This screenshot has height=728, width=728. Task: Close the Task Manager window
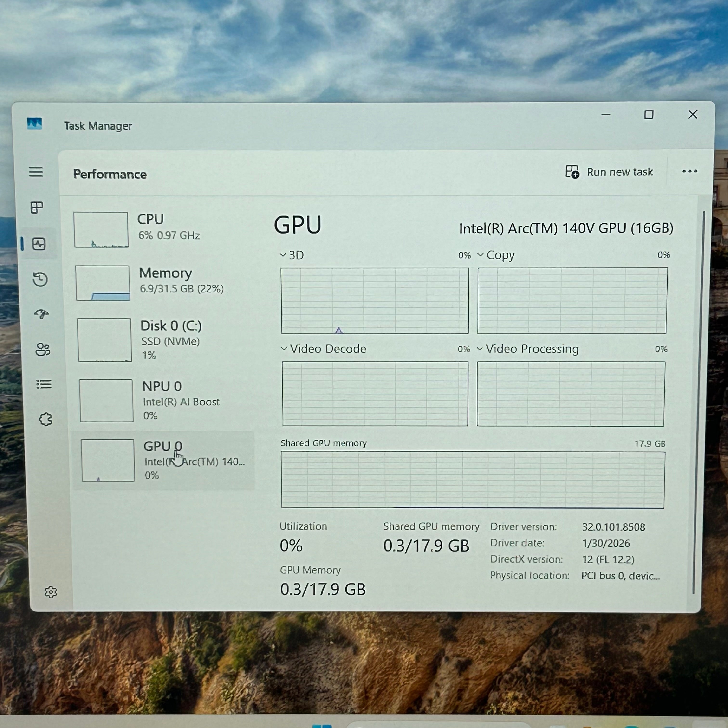693,114
